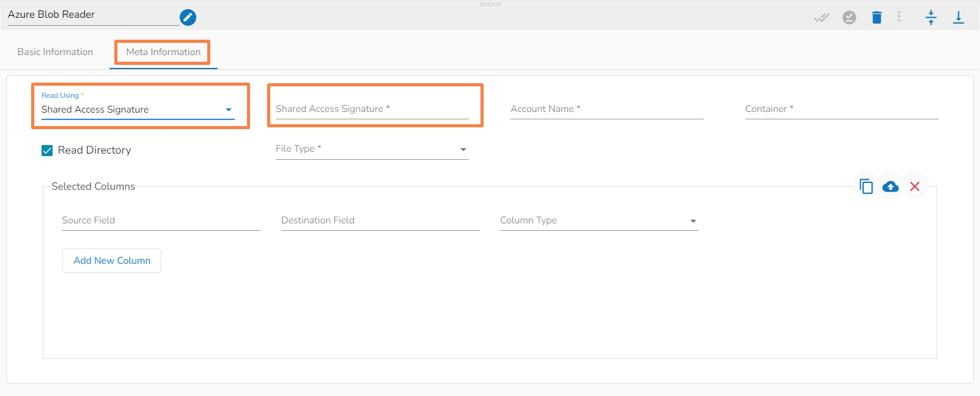Open the Column Type dropdown
The height and width of the screenshot is (396, 980).
pyautogui.click(x=599, y=220)
